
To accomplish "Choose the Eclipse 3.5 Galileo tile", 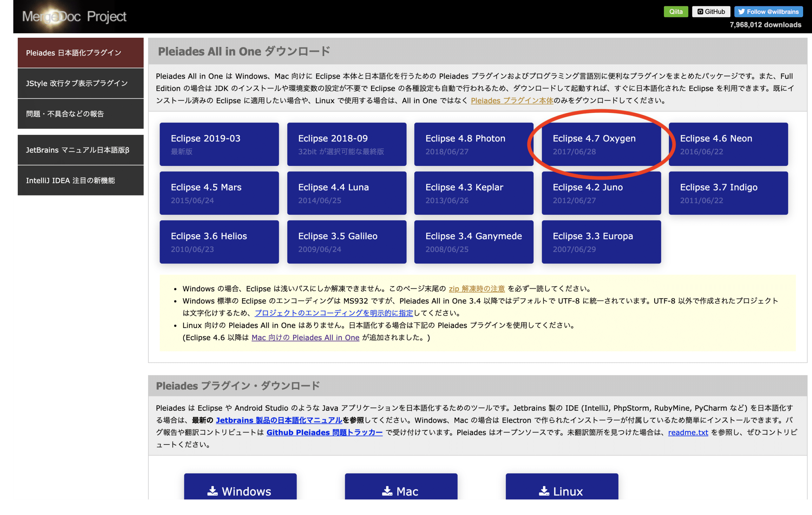I will click(347, 242).
